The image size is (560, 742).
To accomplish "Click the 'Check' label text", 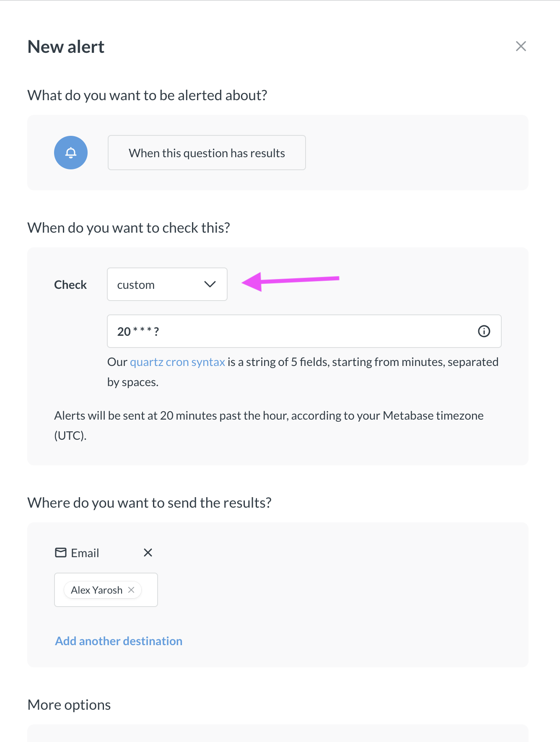I will (x=70, y=285).
